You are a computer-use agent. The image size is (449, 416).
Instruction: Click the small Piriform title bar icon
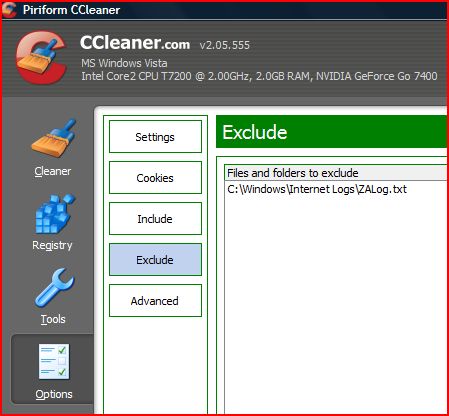[x=9, y=9]
